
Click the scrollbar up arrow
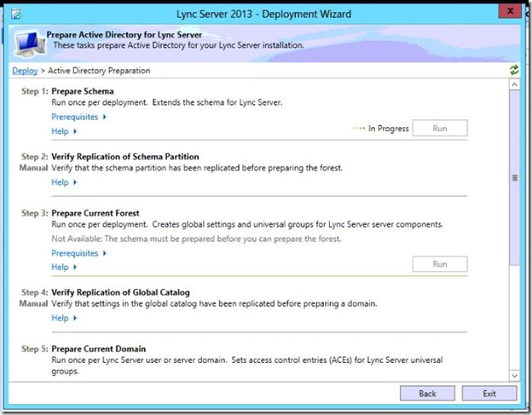tap(515, 84)
